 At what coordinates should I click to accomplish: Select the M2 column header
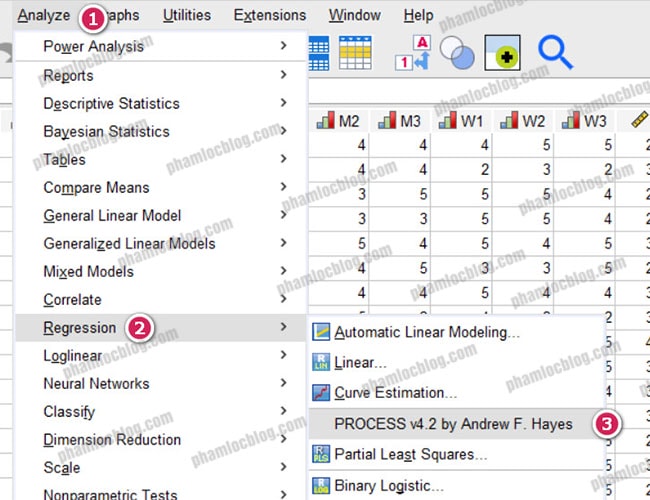tap(338, 121)
